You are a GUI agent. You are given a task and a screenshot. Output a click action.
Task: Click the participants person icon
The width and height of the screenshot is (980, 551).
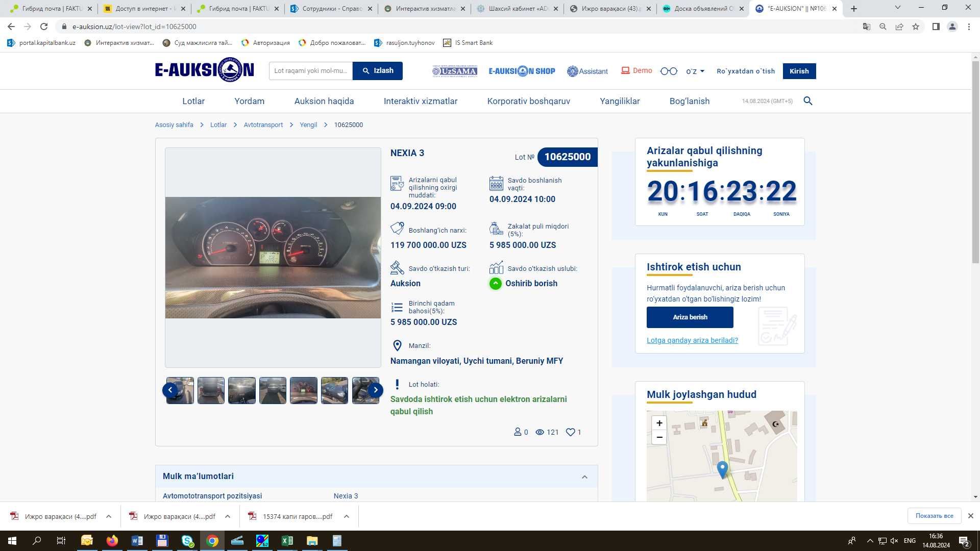[x=518, y=432]
